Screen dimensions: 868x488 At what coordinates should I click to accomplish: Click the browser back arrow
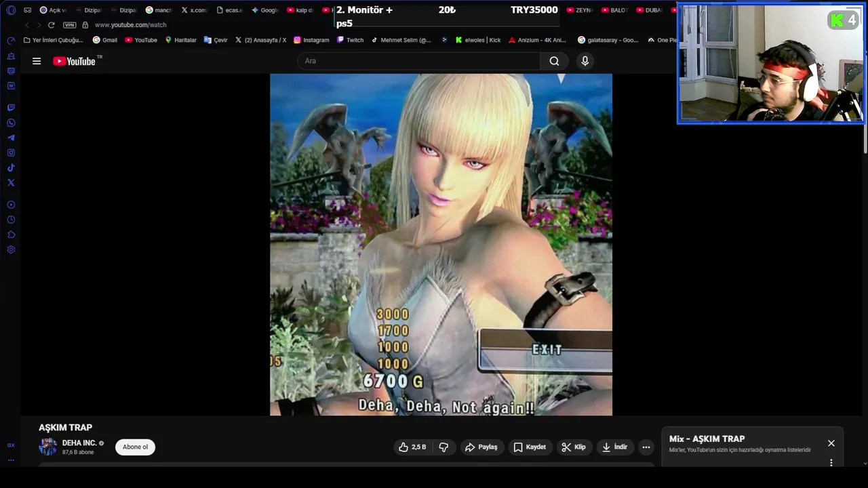tap(27, 25)
